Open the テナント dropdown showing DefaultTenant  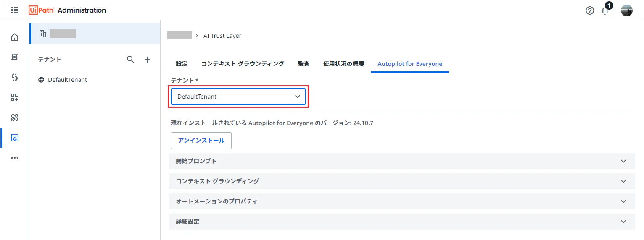tap(238, 97)
